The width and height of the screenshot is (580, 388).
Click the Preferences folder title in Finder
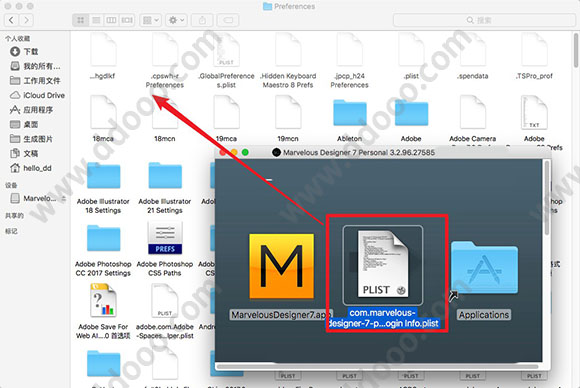point(289,6)
